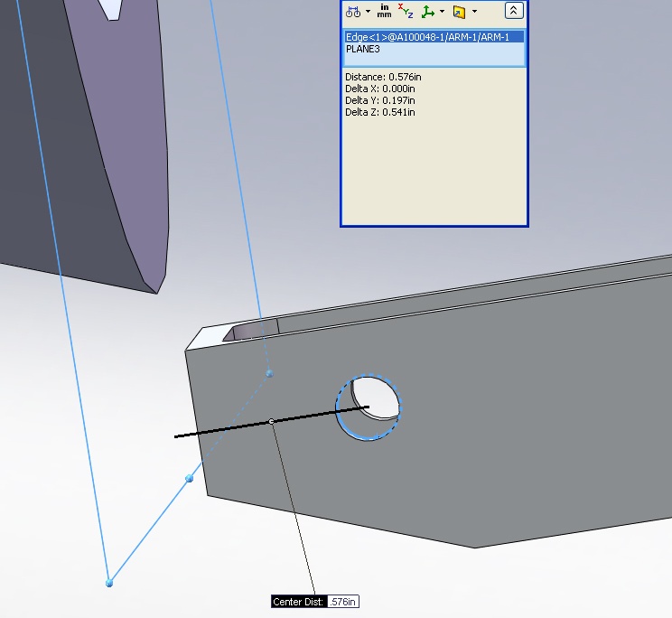672x618 pixels.
Task: Toggle the XYZ measurements display icon
Action: coord(405,11)
